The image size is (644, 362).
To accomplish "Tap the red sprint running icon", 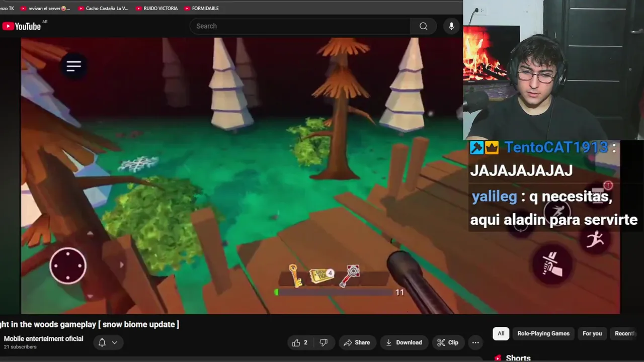I will tap(595, 239).
